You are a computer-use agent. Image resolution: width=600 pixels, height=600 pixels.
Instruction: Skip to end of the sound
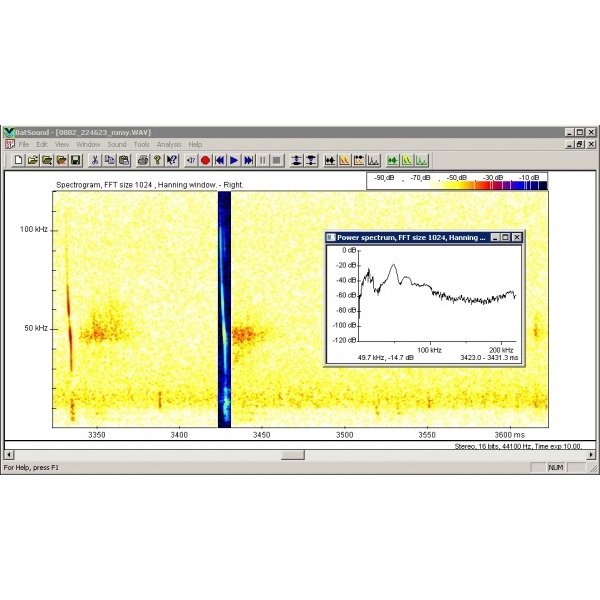pos(248,160)
